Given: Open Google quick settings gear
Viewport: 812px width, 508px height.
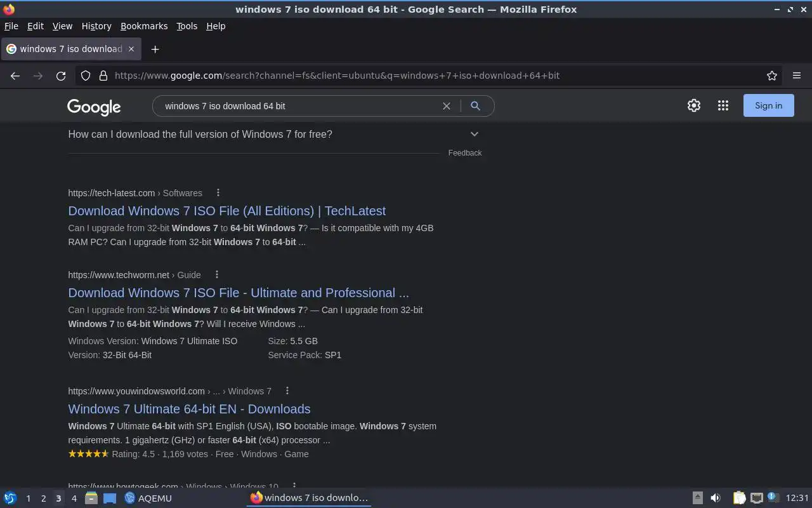Looking at the screenshot, I should pyautogui.click(x=694, y=106).
